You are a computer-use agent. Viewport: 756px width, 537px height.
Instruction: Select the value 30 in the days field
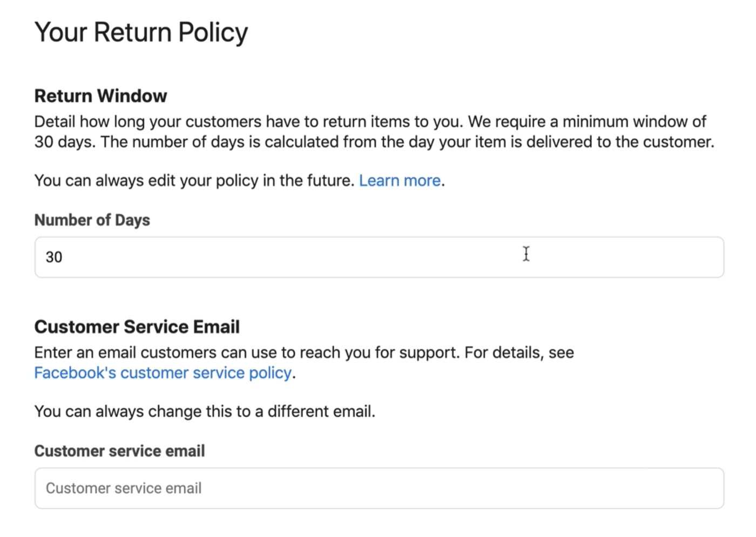[x=53, y=257]
